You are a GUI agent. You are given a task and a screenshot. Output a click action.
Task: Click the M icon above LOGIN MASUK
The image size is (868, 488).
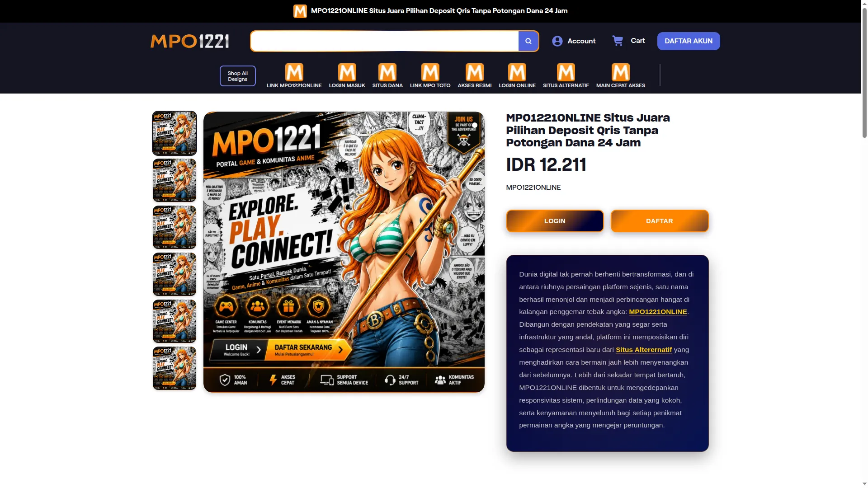point(347,72)
